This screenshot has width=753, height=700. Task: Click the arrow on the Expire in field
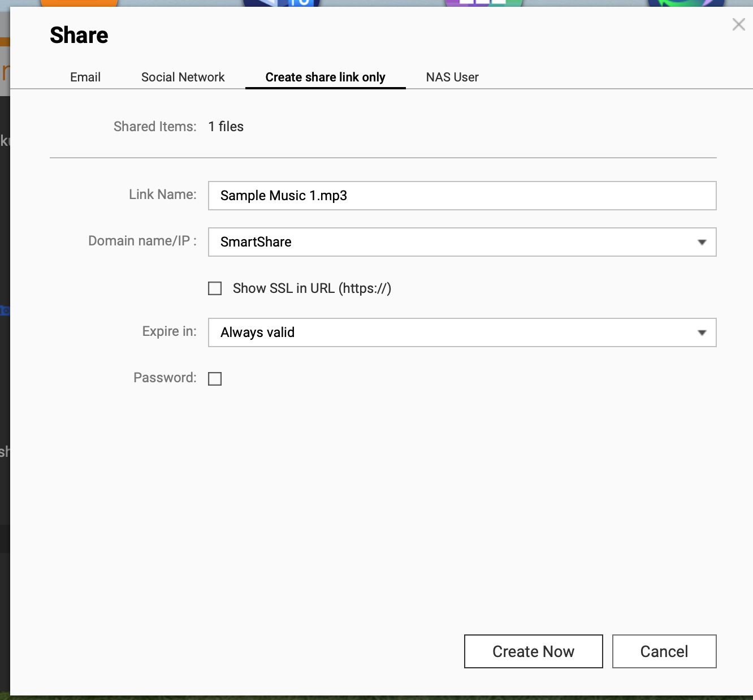pyautogui.click(x=702, y=332)
